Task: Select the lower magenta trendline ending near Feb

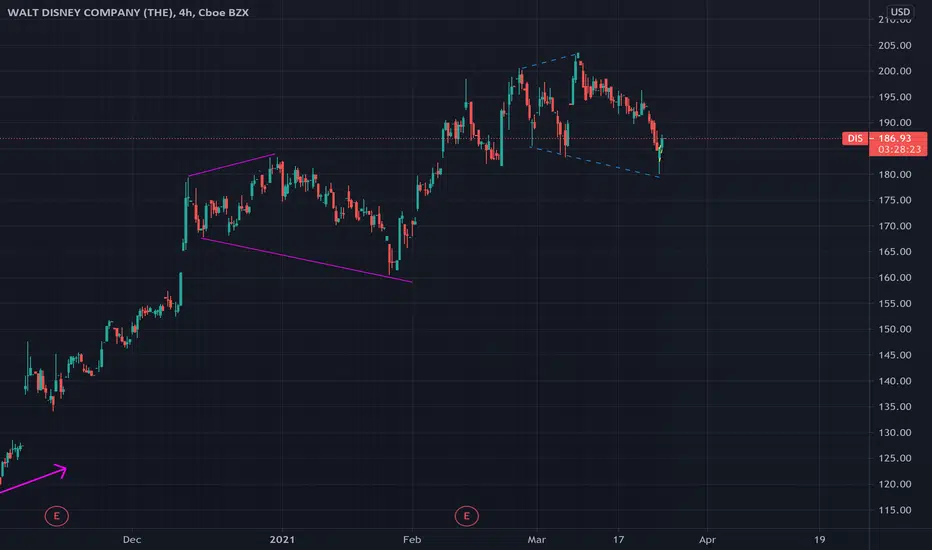Action: click(307, 260)
